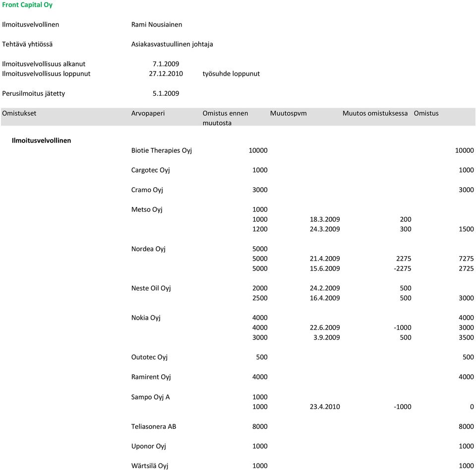The image size is (476, 470).
Task: Select the Uponor Oyj entry
Action: click(148, 446)
